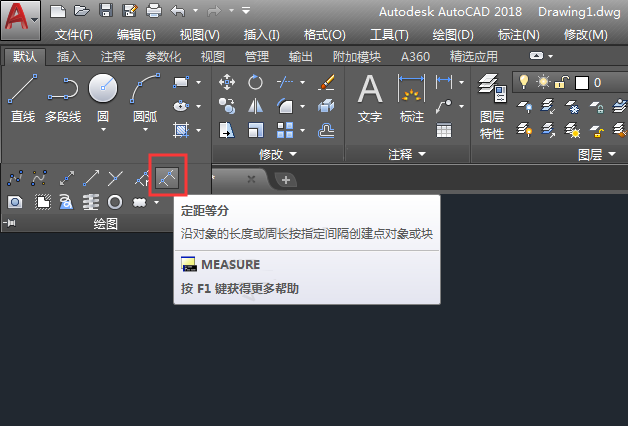Screen dimensions: 628x426
Task: Activate the Trim tool icon
Action: point(285,82)
